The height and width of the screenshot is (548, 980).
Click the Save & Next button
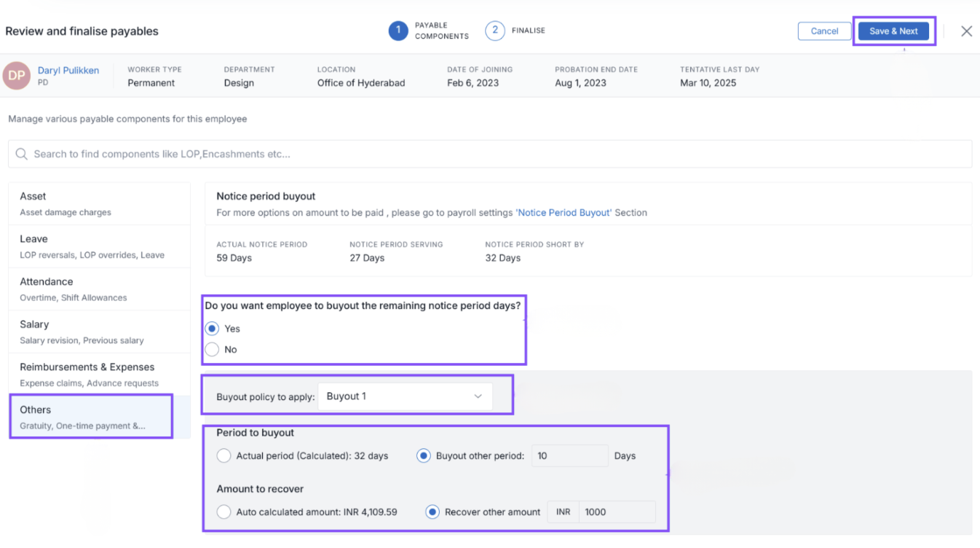click(893, 31)
